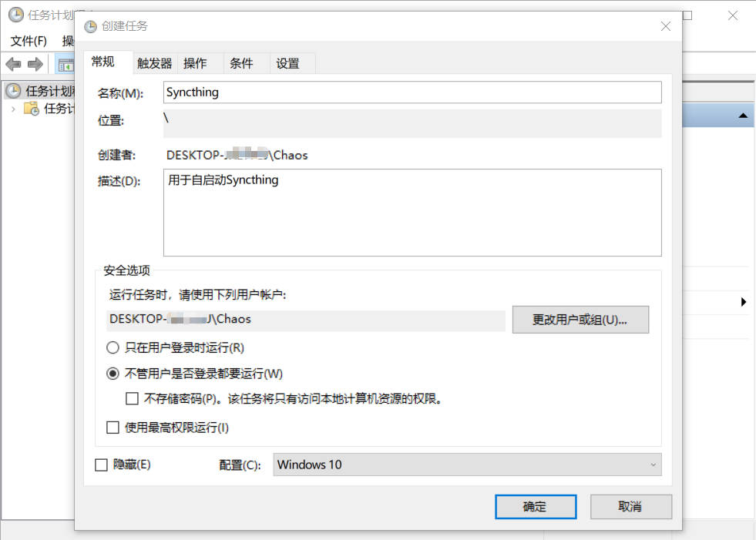The height and width of the screenshot is (540, 756).
Task: Open the 文件(F) menu
Action: click(29, 40)
